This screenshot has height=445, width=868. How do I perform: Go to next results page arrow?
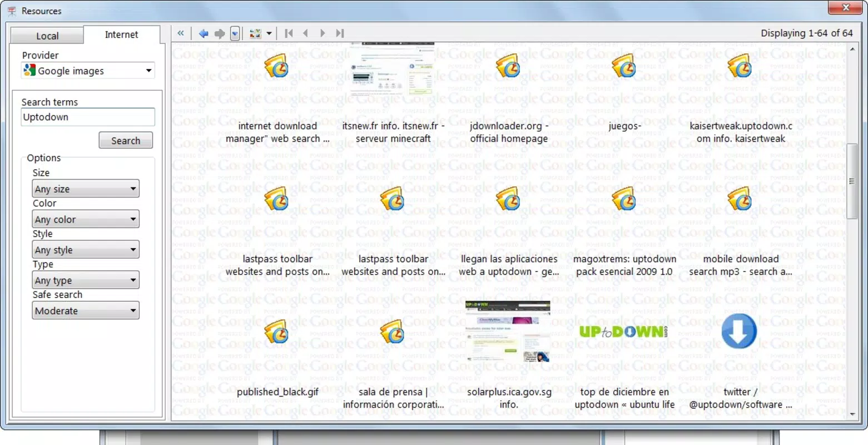(323, 33)
